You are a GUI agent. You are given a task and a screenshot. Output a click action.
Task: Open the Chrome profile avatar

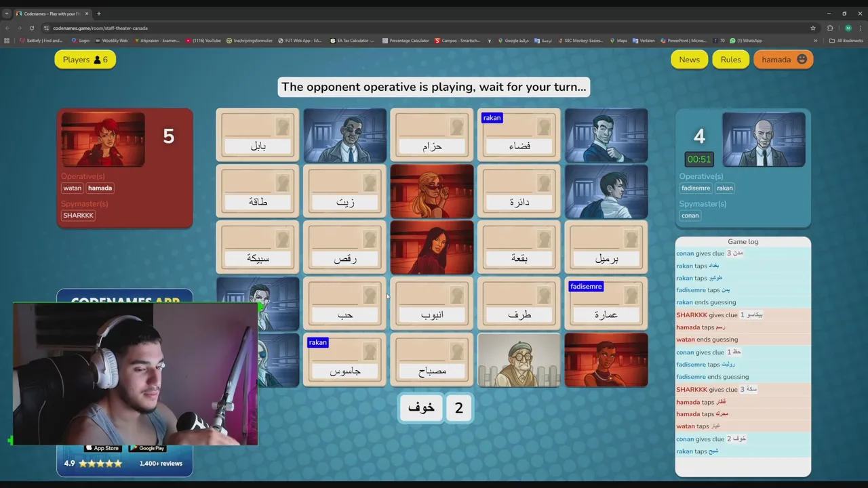pyautogui.click(x=848, y=28)
